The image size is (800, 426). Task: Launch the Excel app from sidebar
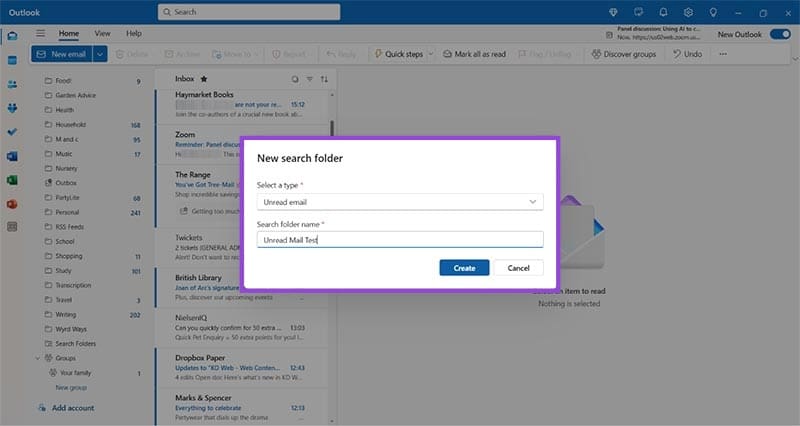coord(12,180)
